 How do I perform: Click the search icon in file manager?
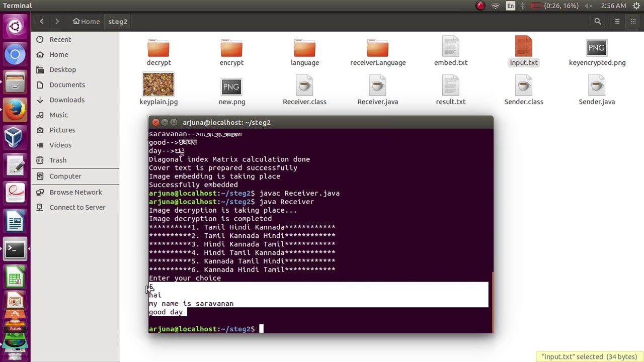(598, 22)
